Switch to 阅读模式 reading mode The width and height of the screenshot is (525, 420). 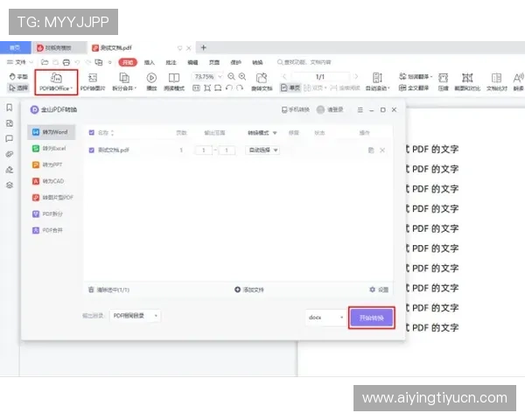tap(174, 82)
